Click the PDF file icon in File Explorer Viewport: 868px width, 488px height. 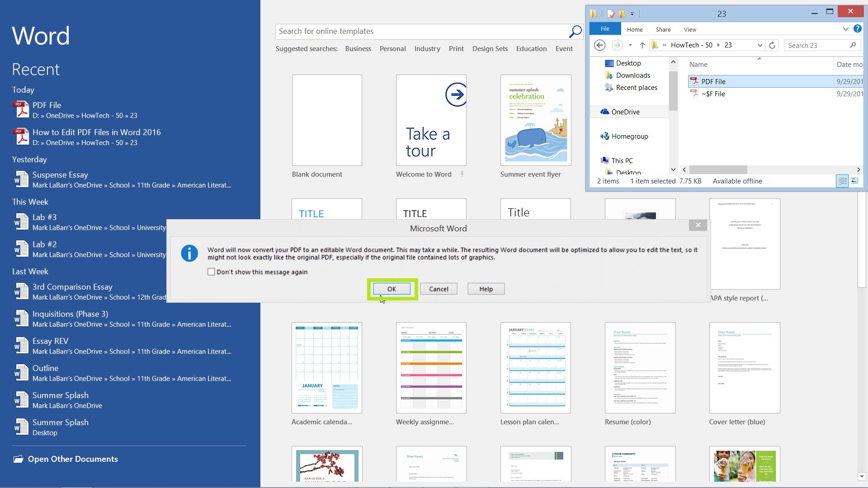coord(696,81)
